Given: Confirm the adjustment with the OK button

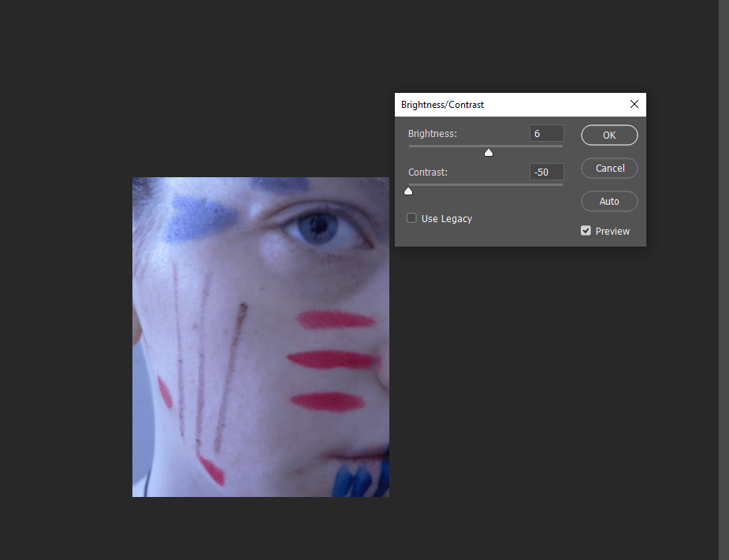Looking at the screenshot, I should pos(609,135).
